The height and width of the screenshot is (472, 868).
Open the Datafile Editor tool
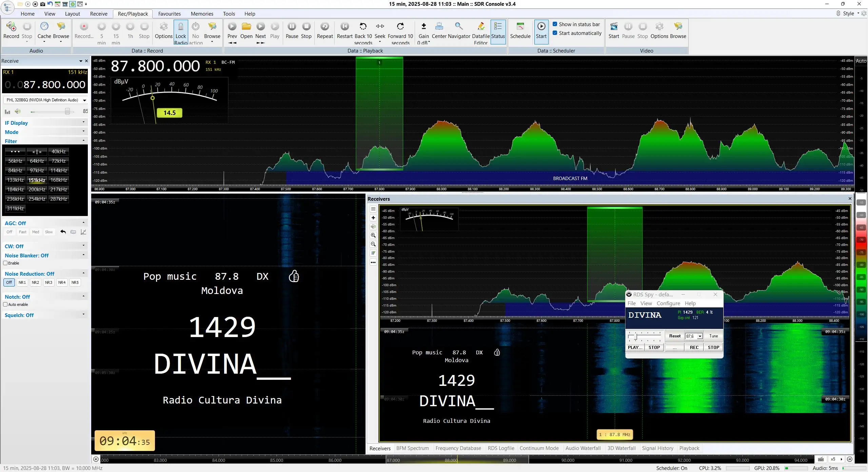[481, 26]
